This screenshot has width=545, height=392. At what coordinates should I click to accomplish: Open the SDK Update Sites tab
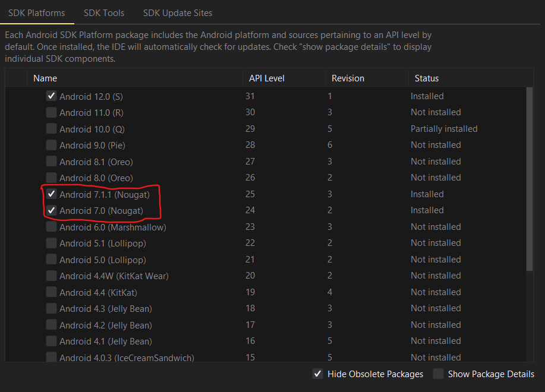(x=178, y=13)
